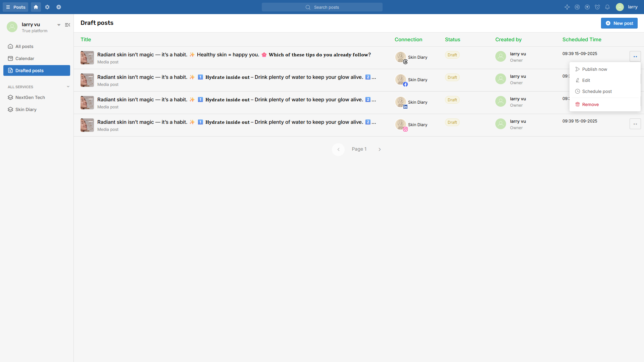The height and width of the screenshot is (362, 644).
Task: Open options menu for Instagram draft row
Action: 635,124
